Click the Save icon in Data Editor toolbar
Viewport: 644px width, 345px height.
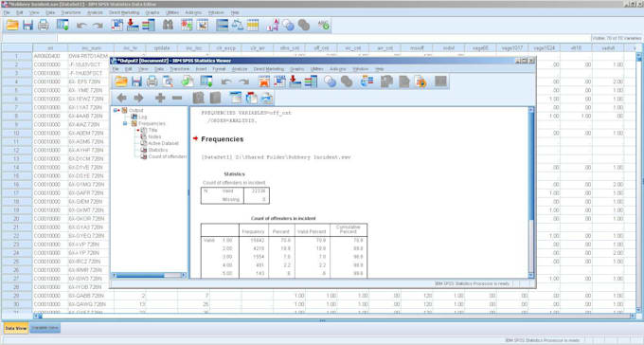coord(27,25)
